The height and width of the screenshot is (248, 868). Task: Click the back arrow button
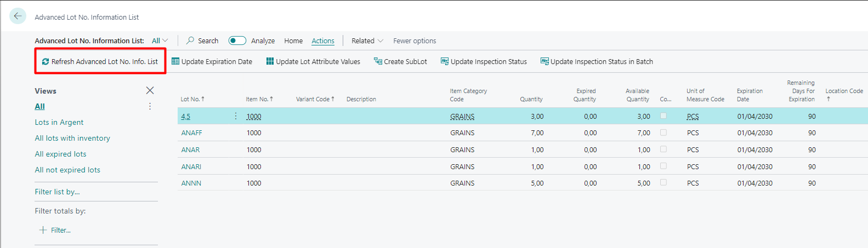tap(18, 16)
